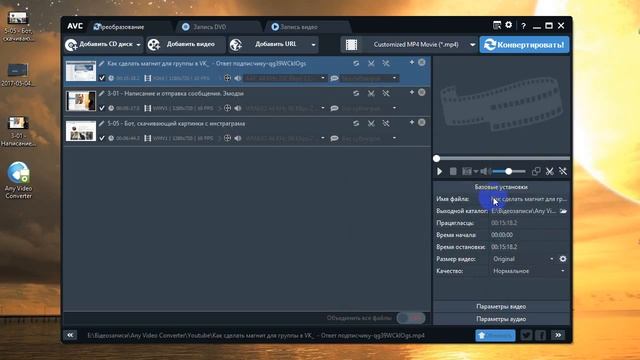This screenshot has height=360, width=640.
Task: Browse output folder with folder icon
Action: pos(563,211)
